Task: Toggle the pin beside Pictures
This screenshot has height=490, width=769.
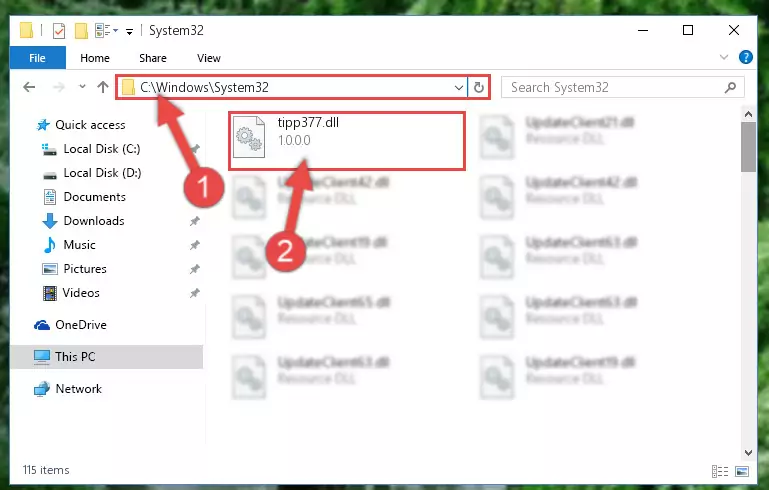Action: 195,269
